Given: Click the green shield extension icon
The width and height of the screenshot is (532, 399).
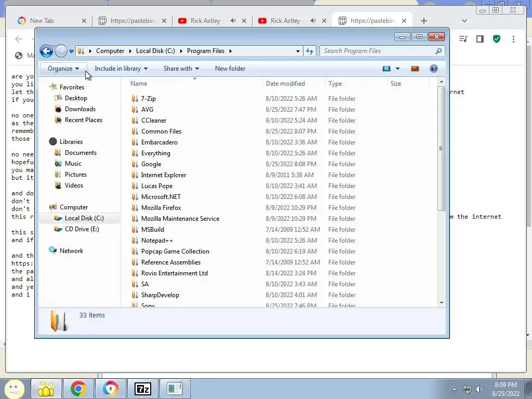Looking at the screenshot, I should [496, 39].
